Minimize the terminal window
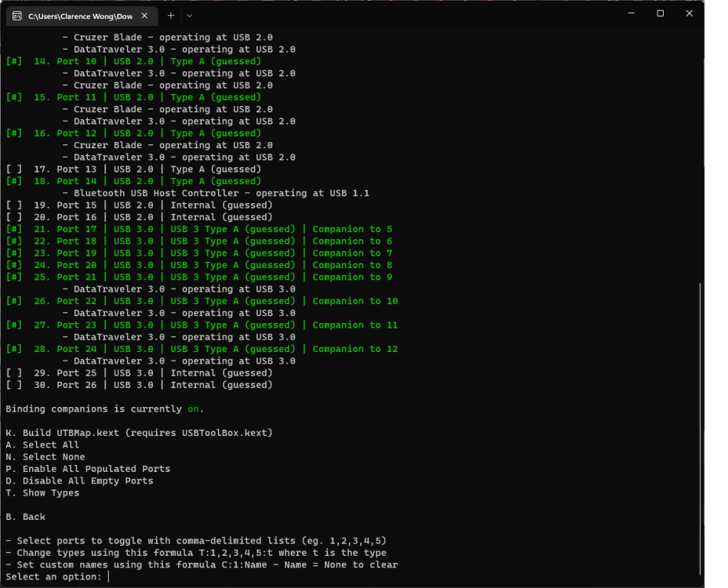The width and height of the screenshot is (728, 588). 631,13
